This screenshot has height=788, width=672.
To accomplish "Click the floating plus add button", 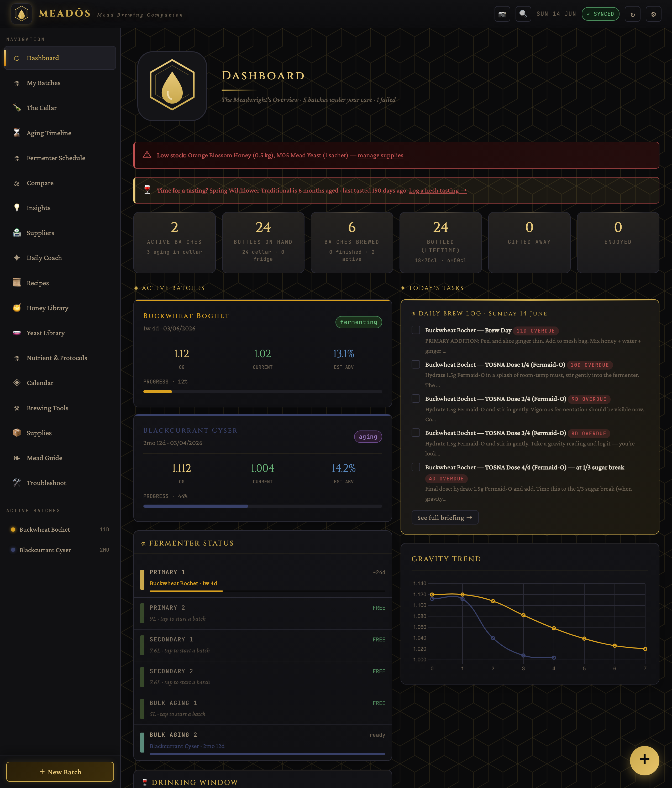I will [x=644, y=760].
